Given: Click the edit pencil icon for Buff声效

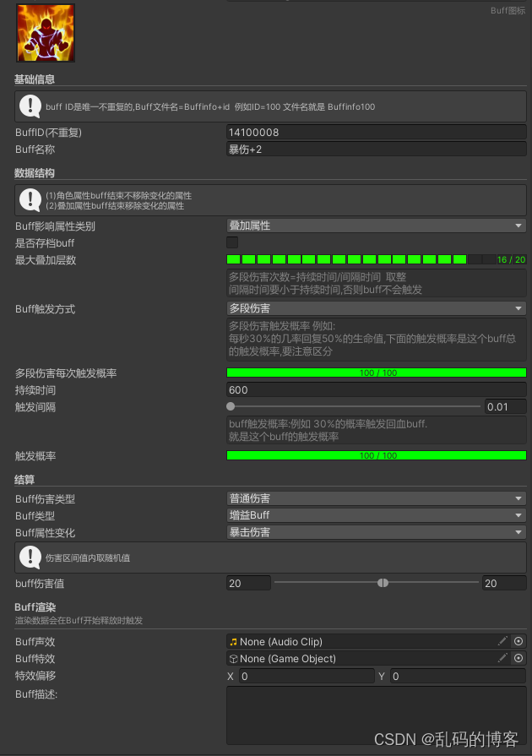Looking at the screenshot, I should [x=502, y=641].
